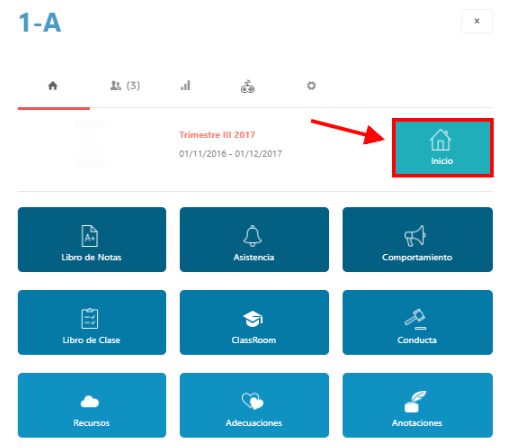Open the Recursos cloud tile

click(x=92, y=405)
